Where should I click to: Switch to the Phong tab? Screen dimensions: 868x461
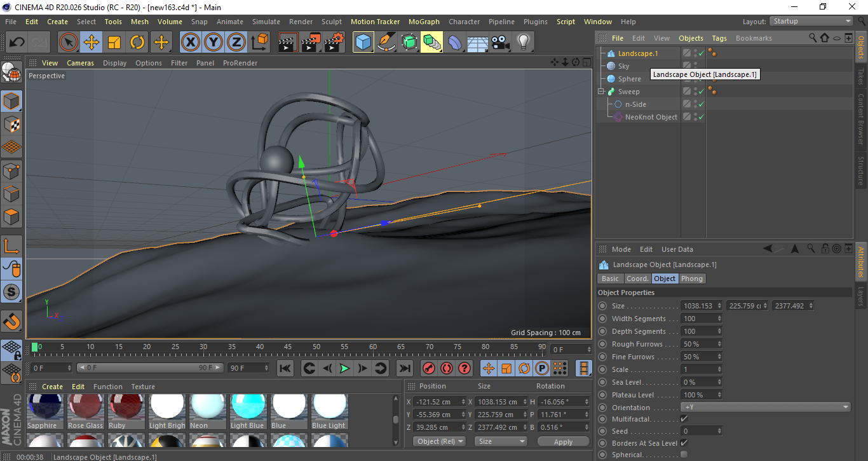[692, 279]
